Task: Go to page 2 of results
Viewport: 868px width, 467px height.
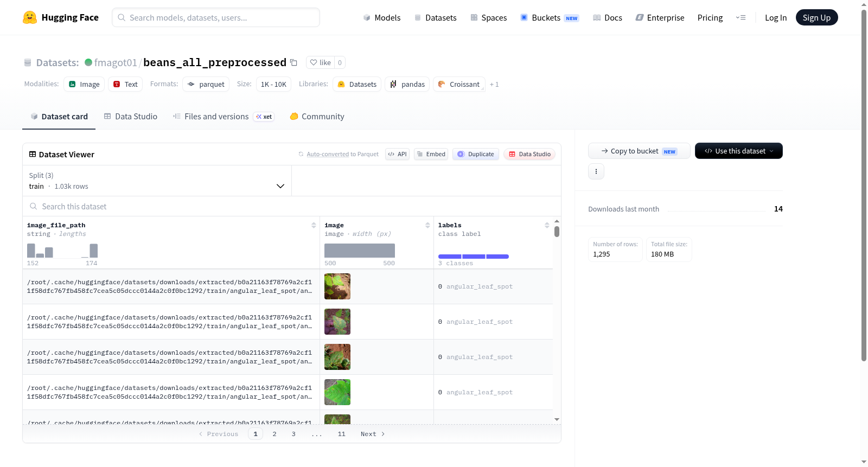Action: 275,434
